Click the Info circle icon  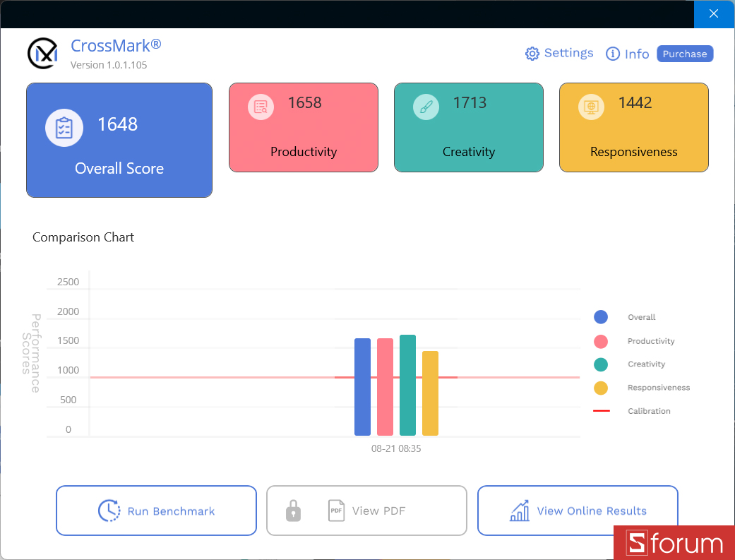point(613,54)
